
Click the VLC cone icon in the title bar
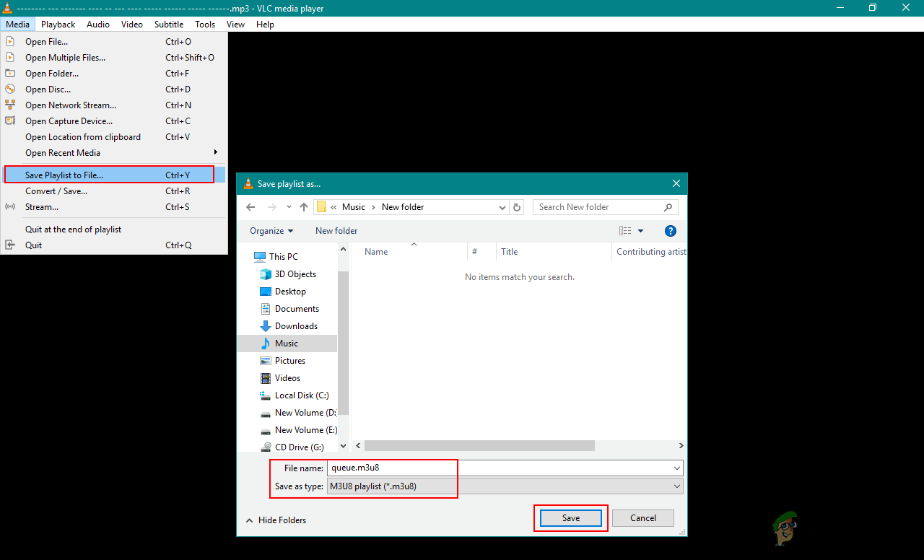pyautogui.click(x=6, y=8)
